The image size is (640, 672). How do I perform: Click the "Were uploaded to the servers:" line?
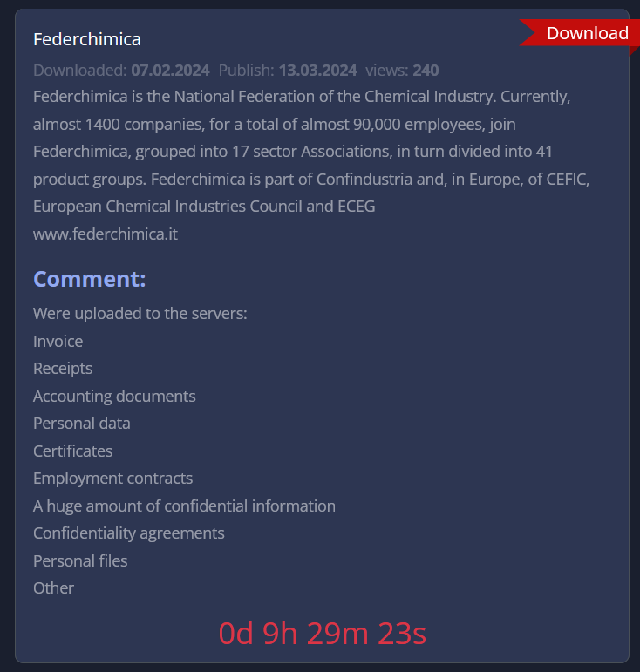(140, 313)
